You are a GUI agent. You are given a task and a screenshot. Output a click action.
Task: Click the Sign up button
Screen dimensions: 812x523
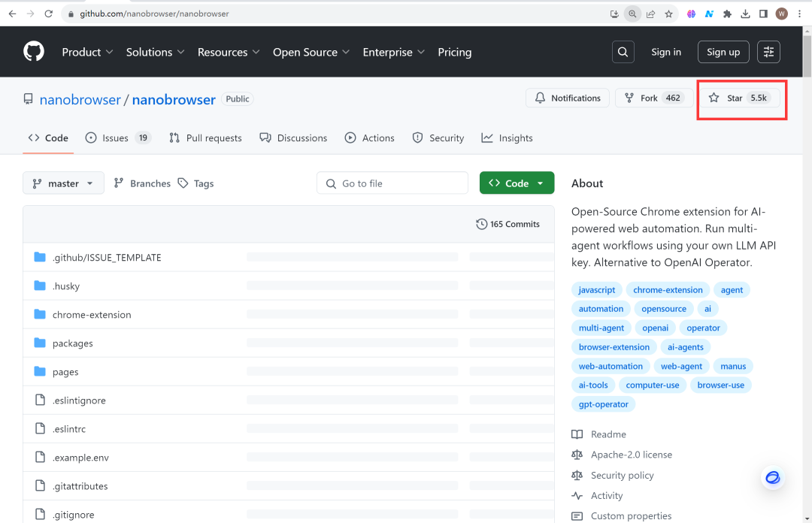point(723,52)
